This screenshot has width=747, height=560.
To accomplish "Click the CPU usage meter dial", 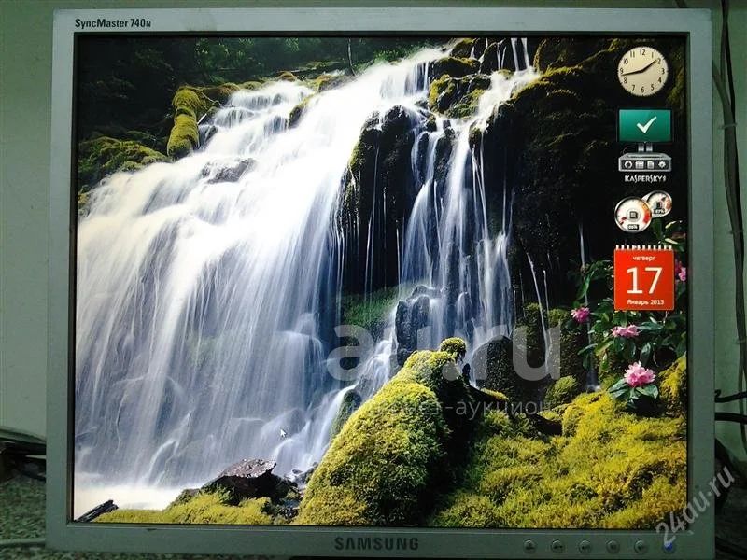I will pos(632,215).
